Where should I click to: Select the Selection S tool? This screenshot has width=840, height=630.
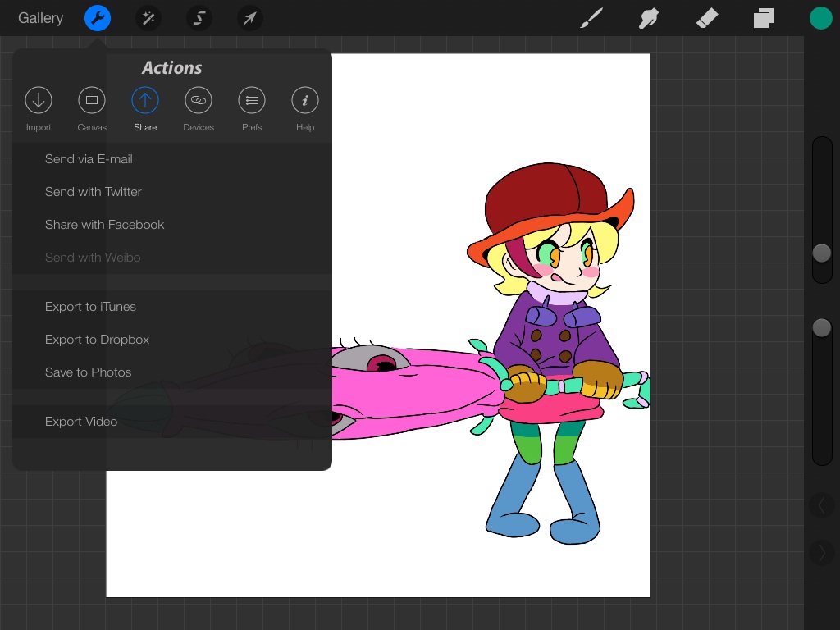[199, 18]
